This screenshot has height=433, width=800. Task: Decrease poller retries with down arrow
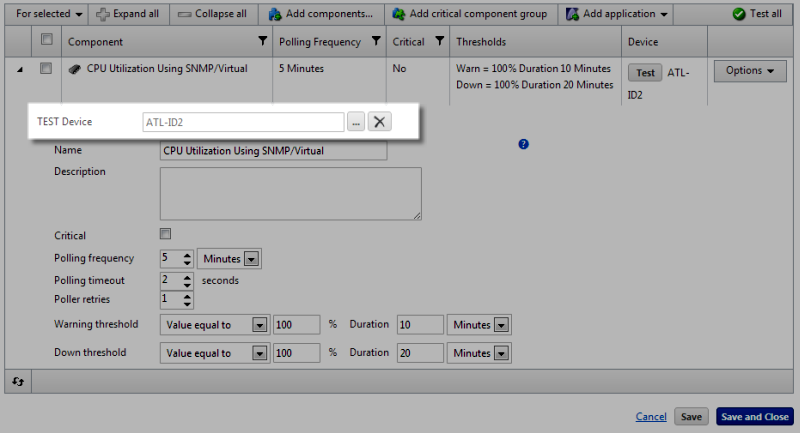click(x=187, y=303)
